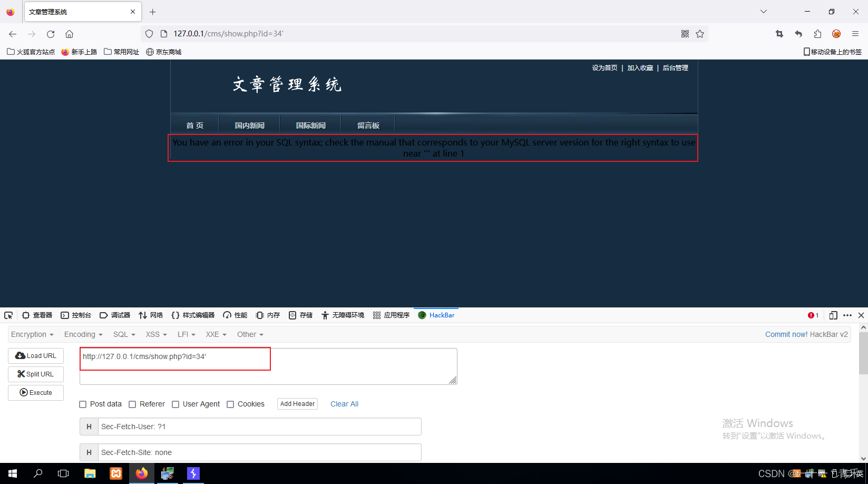Open the 查看器 inspector panel
Image resolution: width=868 pixels, height=484 pixels.
pyautogui.click(x=37, y=315)
